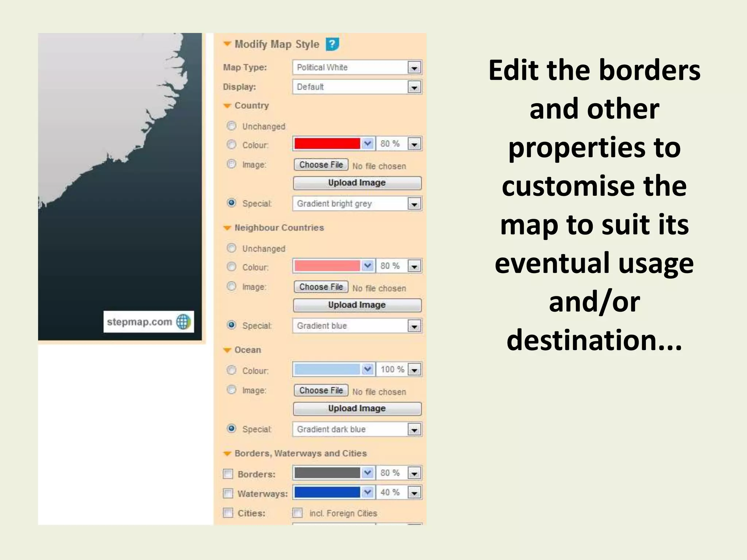
Task: Open Waterways opacity 40 % dropdown
Action: coord(399,493)
